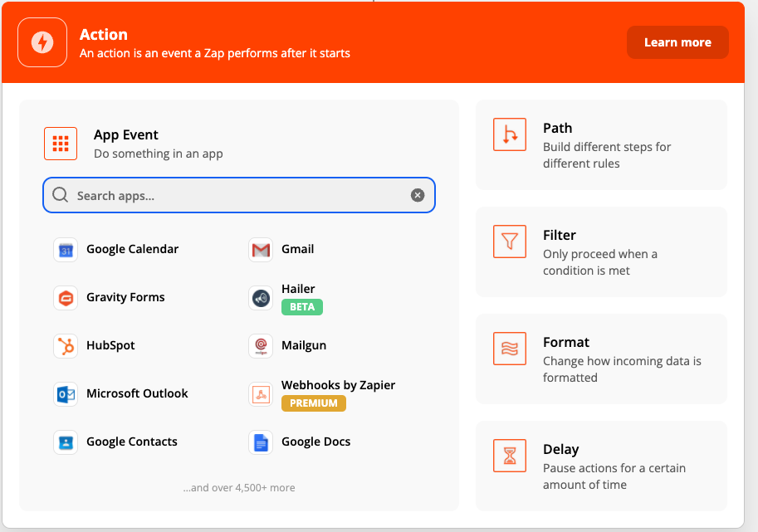The height and width of the screenshot is (532, 758).
Task: Choose the Mailgun label
Action: click(304, 345)
